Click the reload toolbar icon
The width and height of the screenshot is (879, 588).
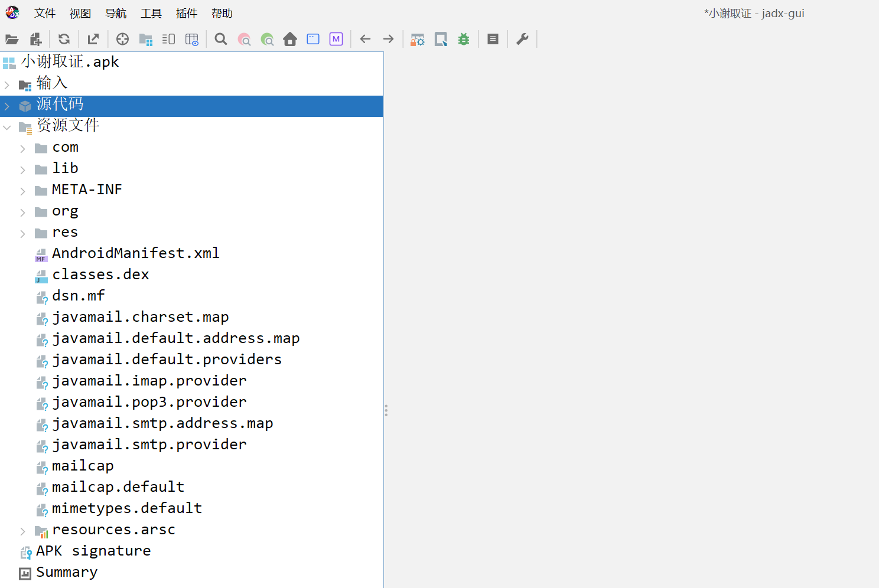point(64,40)
